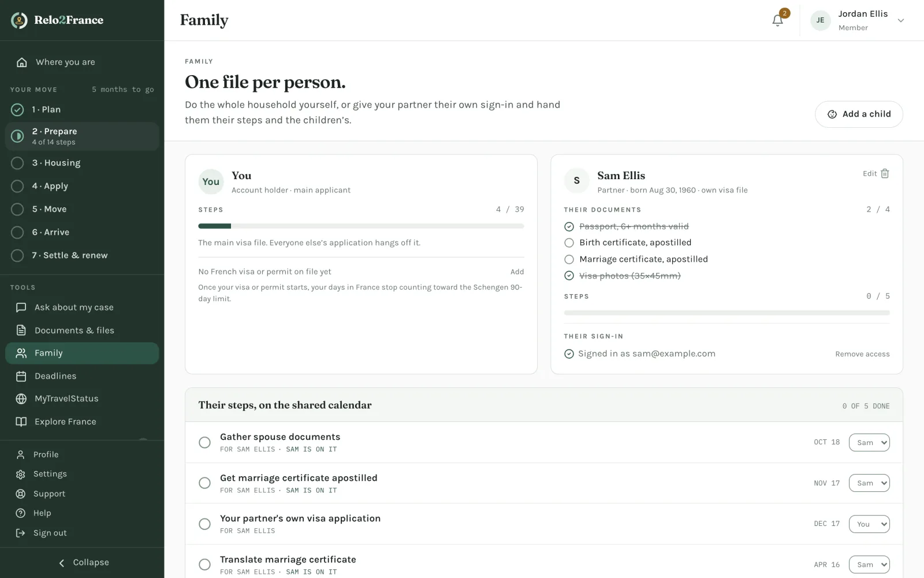Click the Documents & files page icon
The height and width of the screenshot is (578, 924).
coord(21,330)
